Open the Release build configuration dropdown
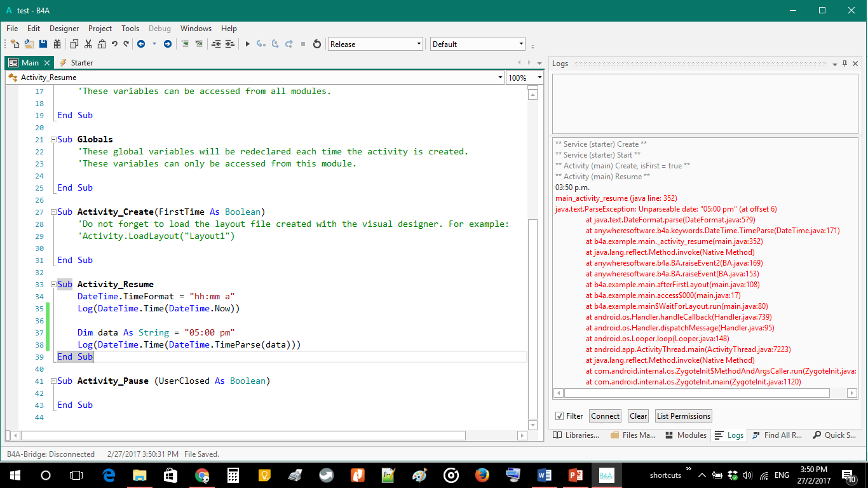868x488 pixels. pyautogui.click(x=419, y=44)
